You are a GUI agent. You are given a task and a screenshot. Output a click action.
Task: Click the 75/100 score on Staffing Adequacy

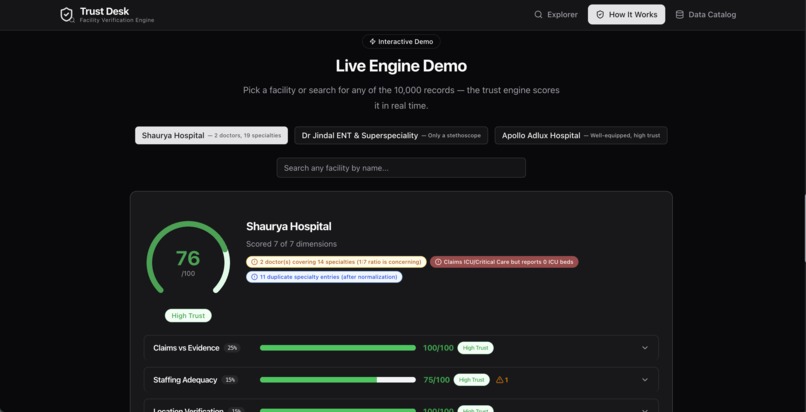pos(436,380)
